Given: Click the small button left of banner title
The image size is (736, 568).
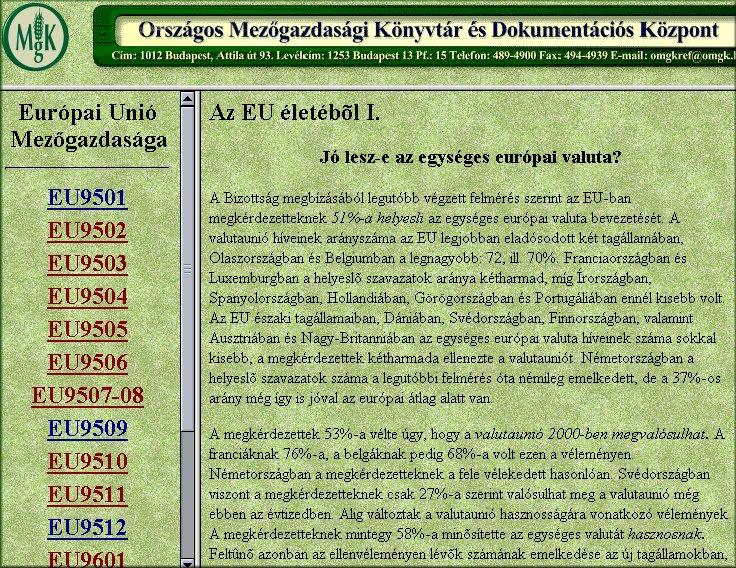Looking at the screenshot, I should [104, 33].
